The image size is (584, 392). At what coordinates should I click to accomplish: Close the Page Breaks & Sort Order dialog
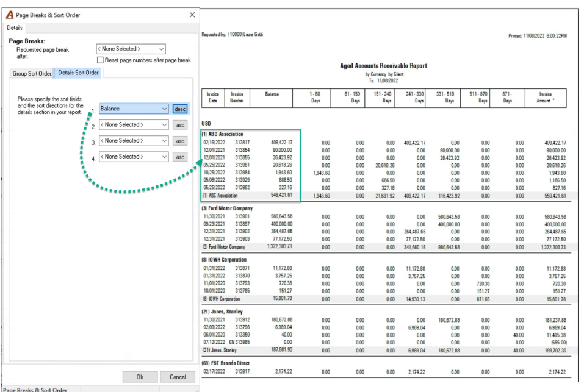point(192,15)
